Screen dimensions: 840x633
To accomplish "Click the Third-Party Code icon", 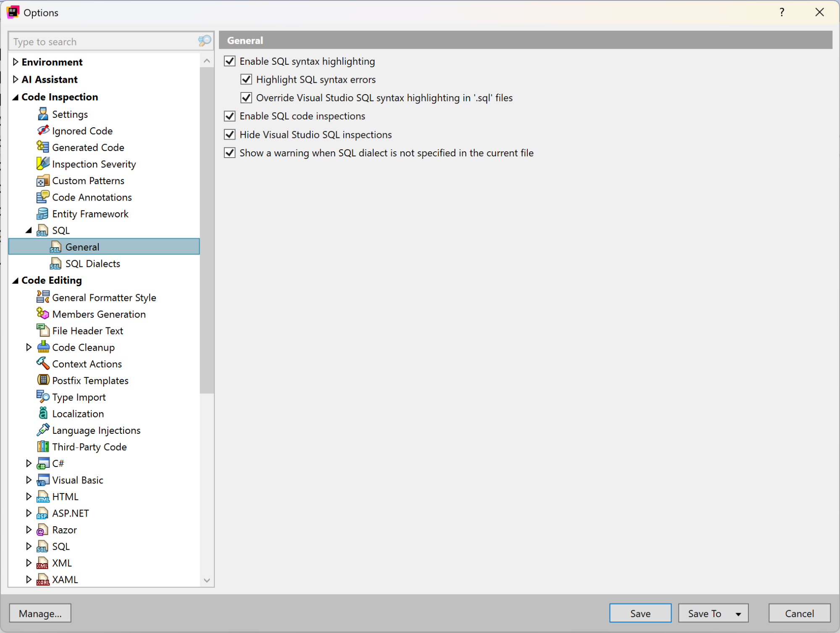I will (43, 447).
